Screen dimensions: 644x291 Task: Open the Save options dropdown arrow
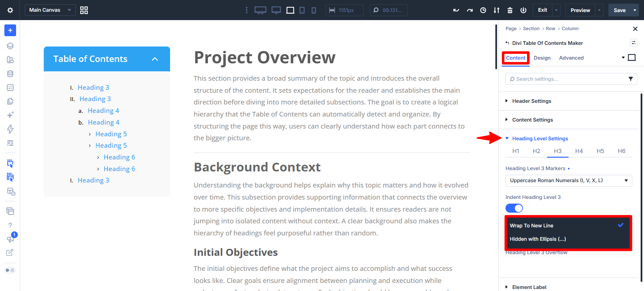pyautogui.click(x=635, y=10)
